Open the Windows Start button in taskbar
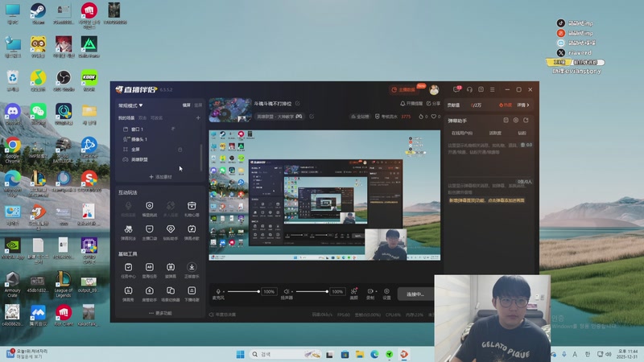The height and width of the screenshot is (362, 644). point(240,354)
